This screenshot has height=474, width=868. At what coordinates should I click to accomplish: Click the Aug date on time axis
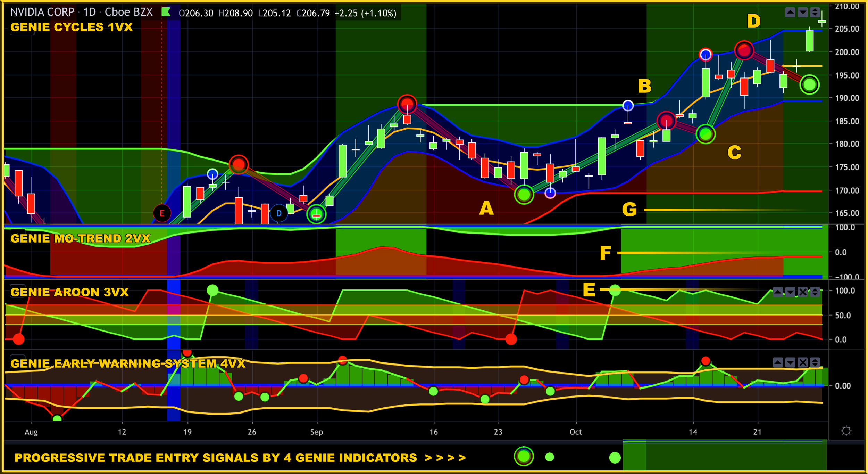click(x=31, y=432)
